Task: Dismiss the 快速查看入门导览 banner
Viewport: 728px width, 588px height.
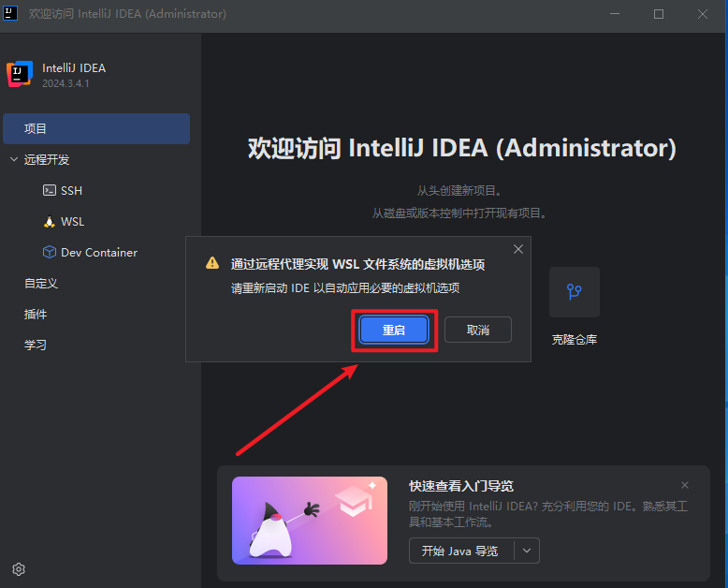Action: point(685,485)
